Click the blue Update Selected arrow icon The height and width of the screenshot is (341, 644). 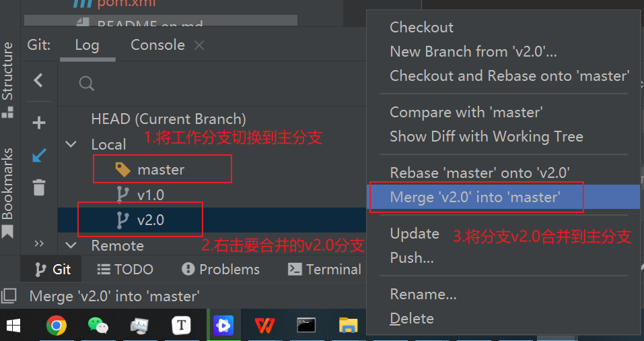coord(39,156)
